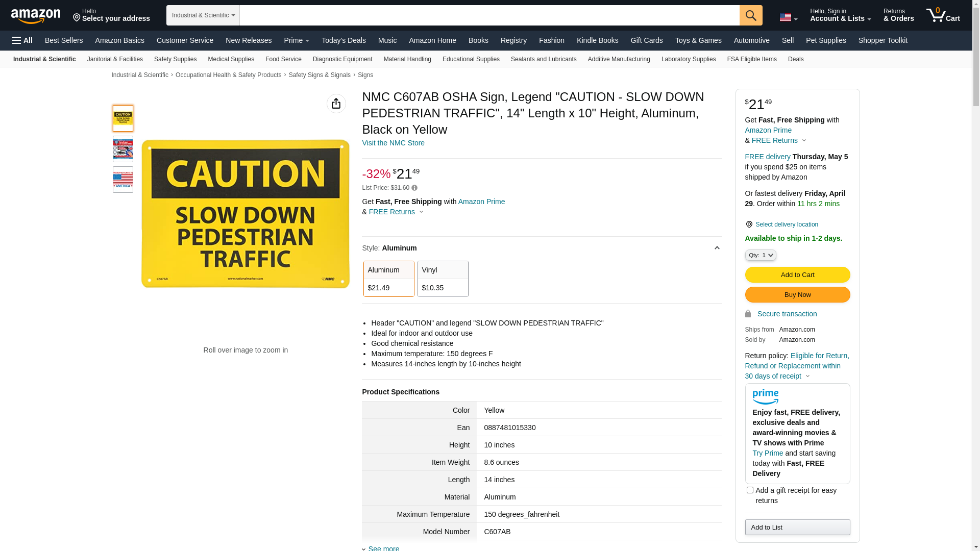This screenshot has height=551, width=980.
Task: Open the All hamburger menu
Action: pos(22,40)
